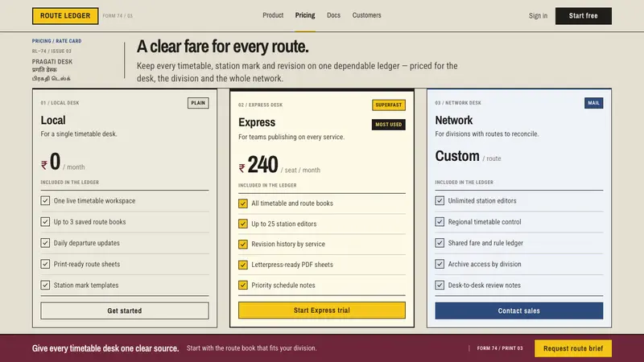Toggle Revision history by service checkbox
Image resolution: width=644 pixels, height=362 pixels.
coord(243,245)
